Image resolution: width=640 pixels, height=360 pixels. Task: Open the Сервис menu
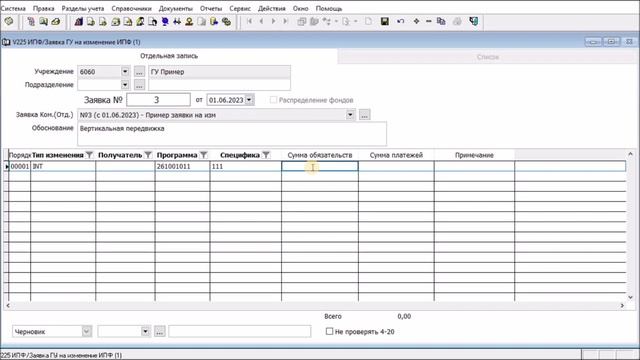coord(240,8)
